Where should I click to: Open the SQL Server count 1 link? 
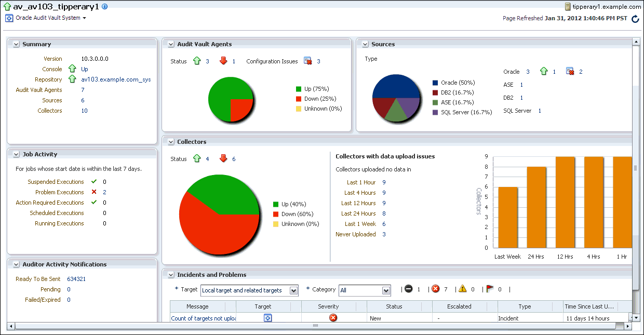[x=540, y=111]
